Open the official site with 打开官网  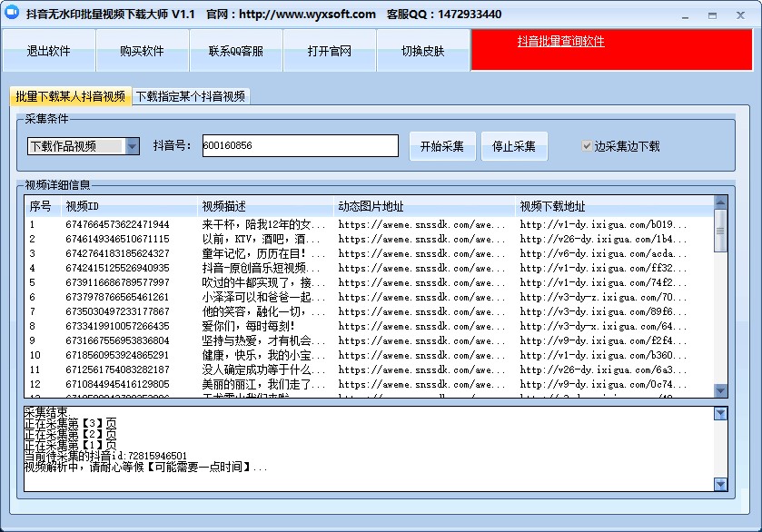pyautogui.click(x=329, y=51)
